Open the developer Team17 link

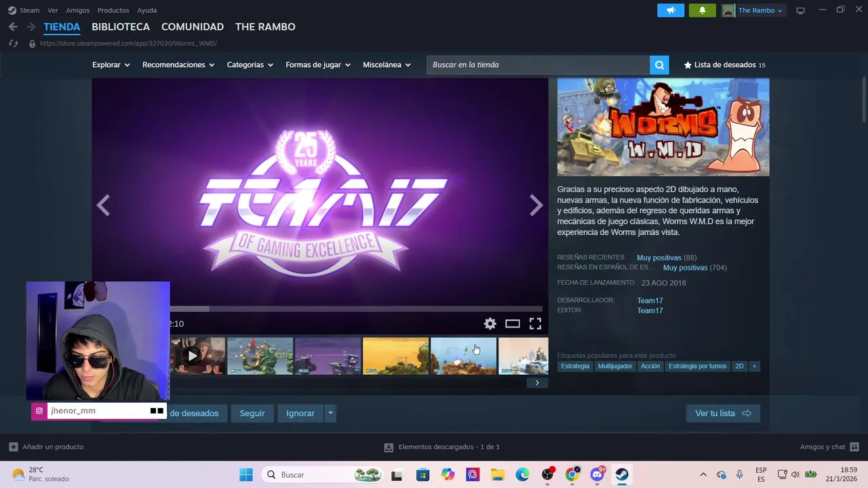coord(650,300)
